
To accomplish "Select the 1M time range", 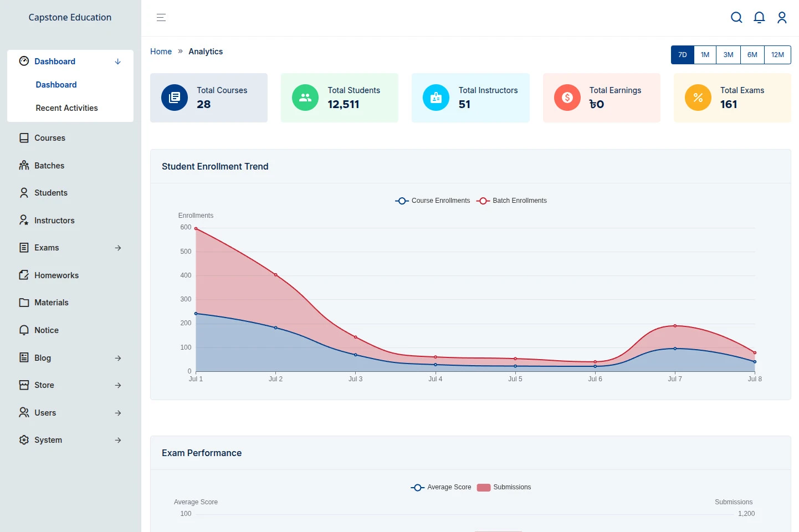I will [x=705, y=55].
